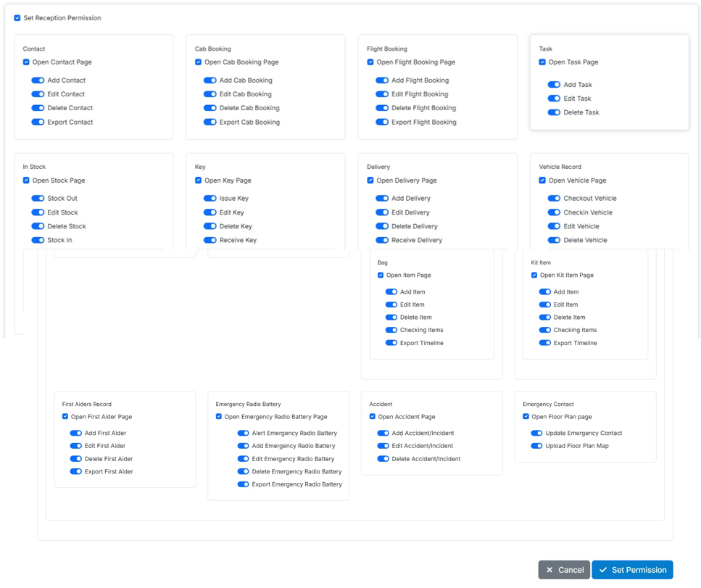Toggle Alert Emergency Radio Battery switch
Image resolution: width=701 pixels, height=588 pixels.
tap(243, 434)
